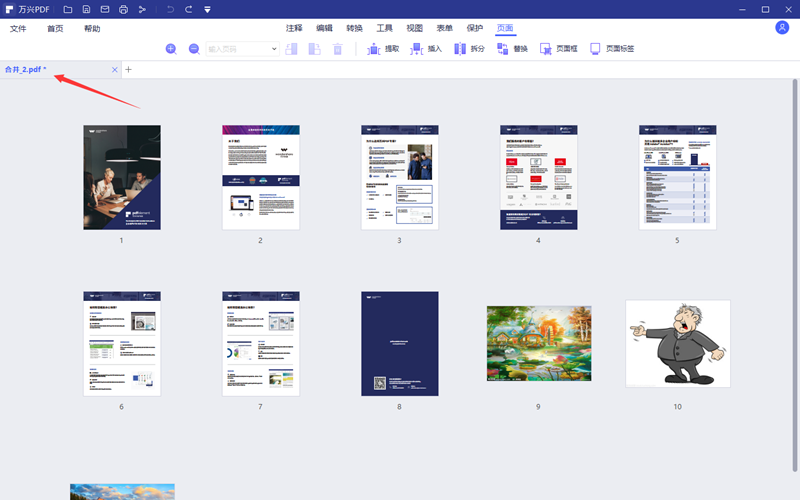The width and height of the screenshot is (800, 500).
Task: Expand the page number dropdown
Action: (274, 48)
